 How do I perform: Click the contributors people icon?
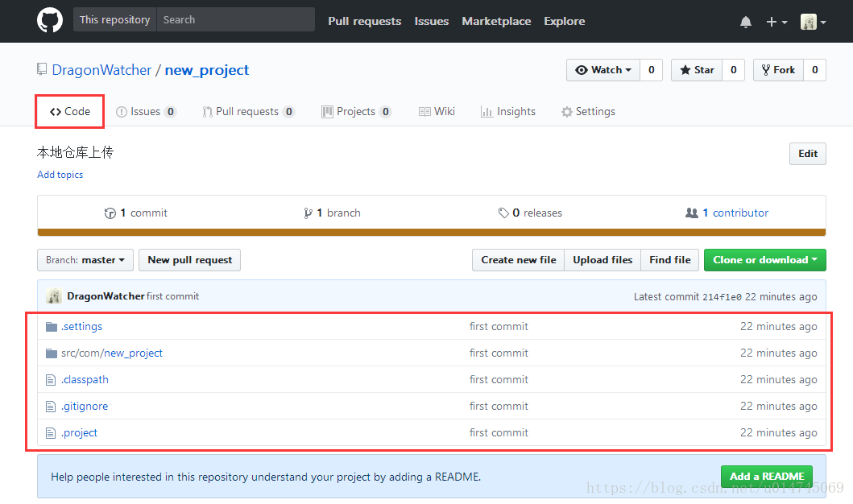click(691, 213)
